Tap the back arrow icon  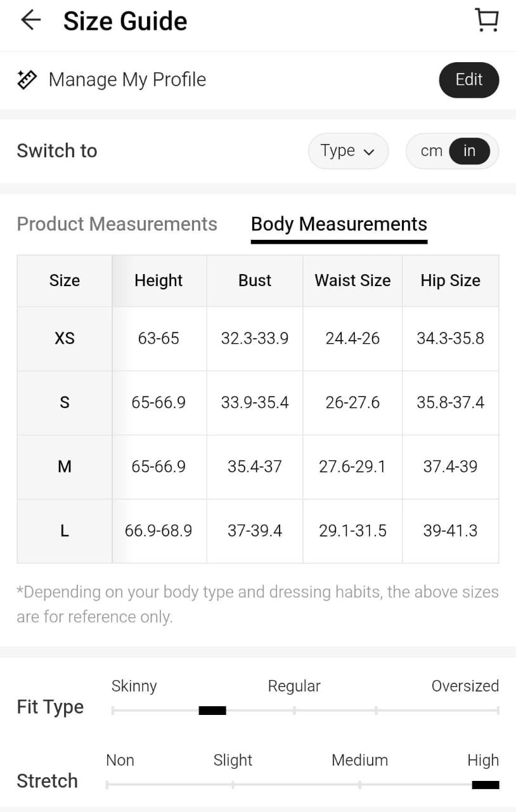click(x=30, y=21)
